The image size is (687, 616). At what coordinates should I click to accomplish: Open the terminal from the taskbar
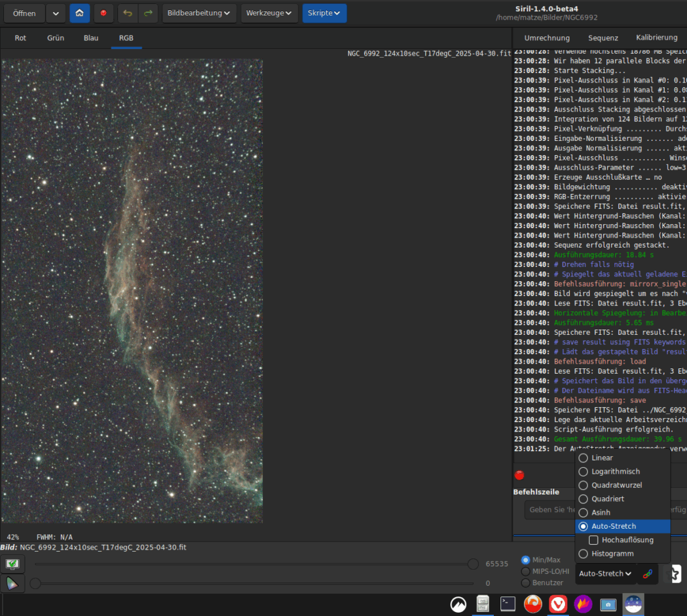(x=508, y=605)
